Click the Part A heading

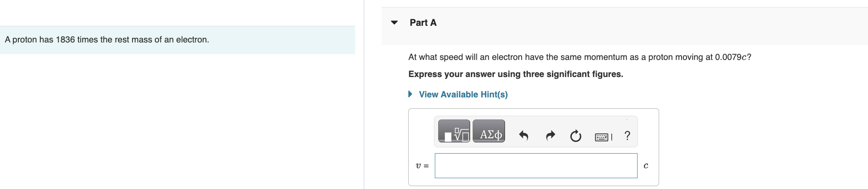coord(423,23)
